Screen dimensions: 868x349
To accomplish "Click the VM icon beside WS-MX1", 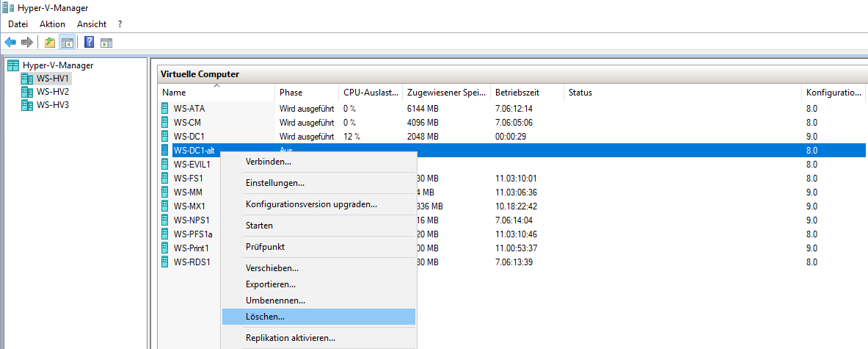I will (x=164, y=206).
